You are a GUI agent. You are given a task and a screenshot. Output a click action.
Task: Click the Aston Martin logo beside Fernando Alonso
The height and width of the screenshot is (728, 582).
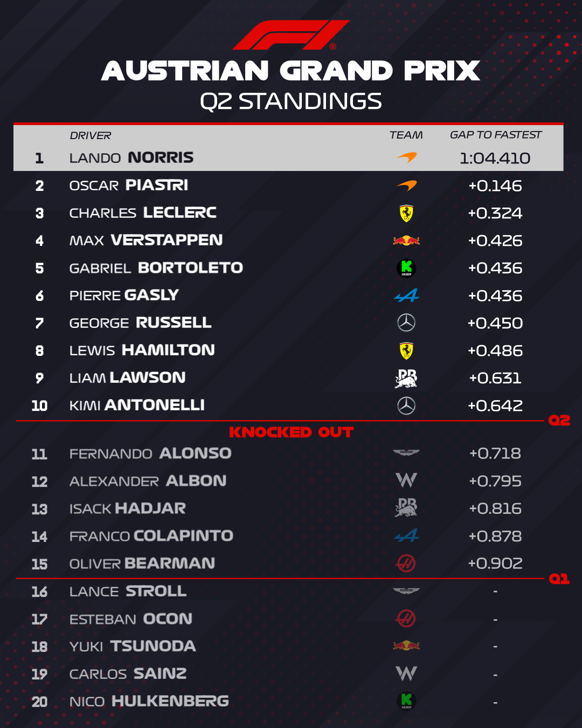[406, 453]
